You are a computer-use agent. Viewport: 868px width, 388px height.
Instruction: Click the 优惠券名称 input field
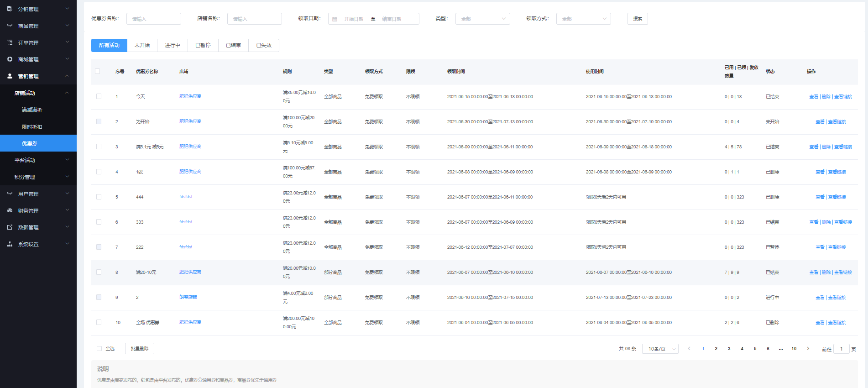154,19
